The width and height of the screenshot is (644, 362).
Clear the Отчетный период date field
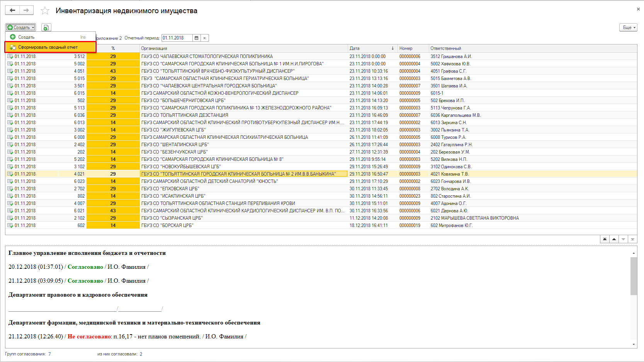pos(205,38)
